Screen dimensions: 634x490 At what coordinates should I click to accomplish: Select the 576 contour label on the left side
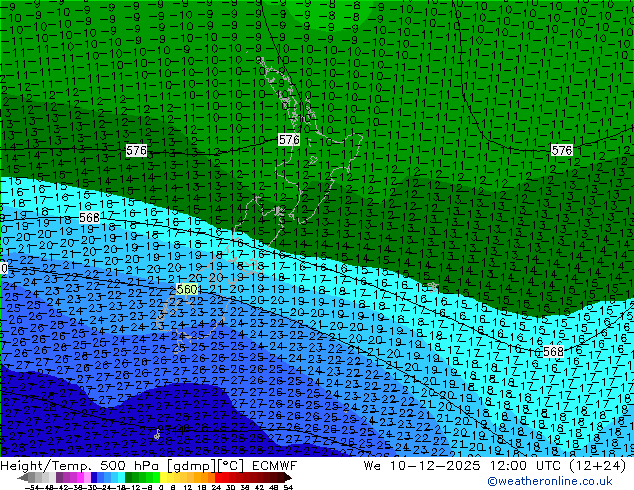136,150
